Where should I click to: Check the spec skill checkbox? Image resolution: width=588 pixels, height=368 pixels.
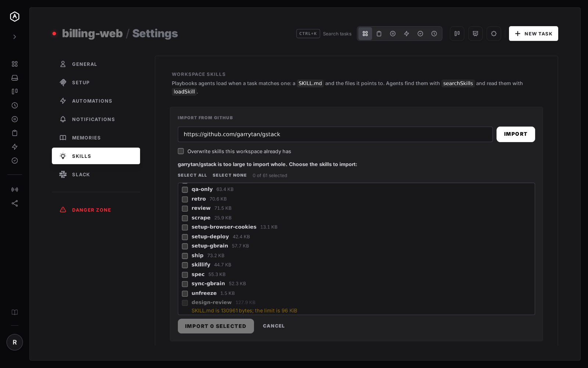click(185, 275)
